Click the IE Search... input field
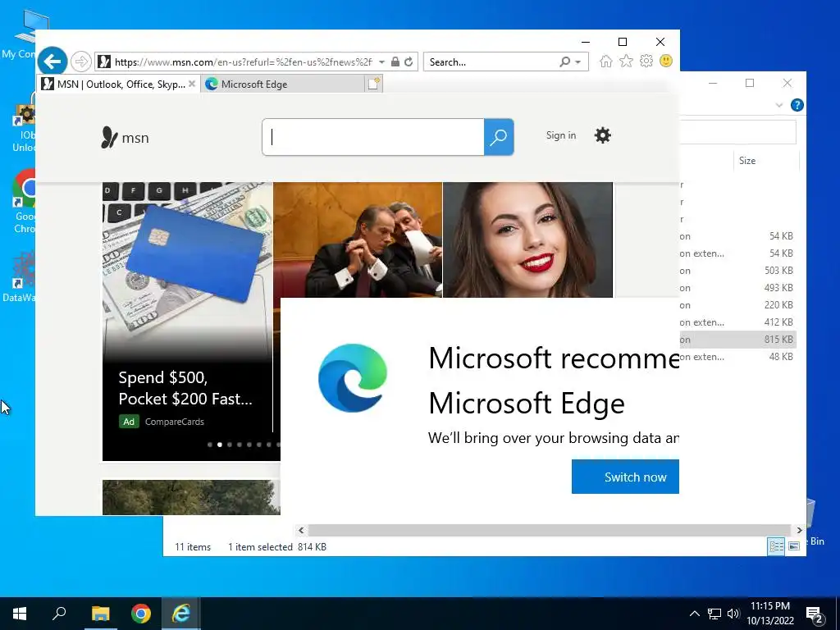The width and height of the screenshot is (840, 630). [492, 62]
